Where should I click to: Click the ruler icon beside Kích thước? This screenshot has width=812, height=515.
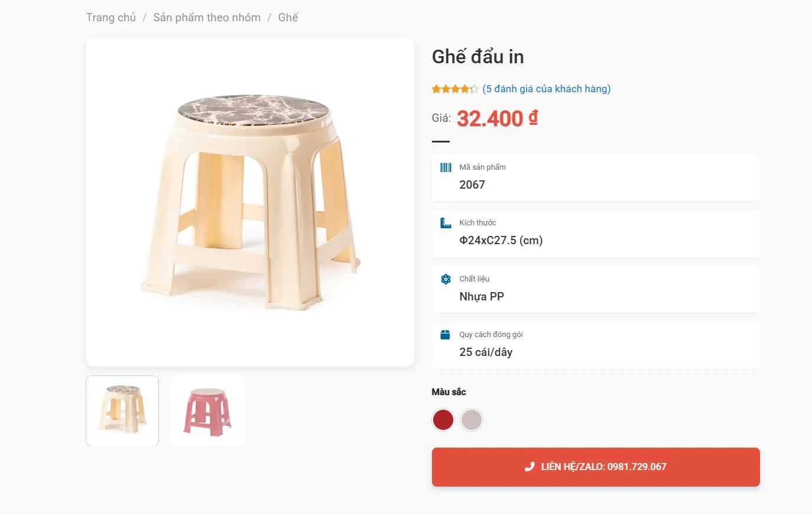pyautogui.click(x=446, y=223)
